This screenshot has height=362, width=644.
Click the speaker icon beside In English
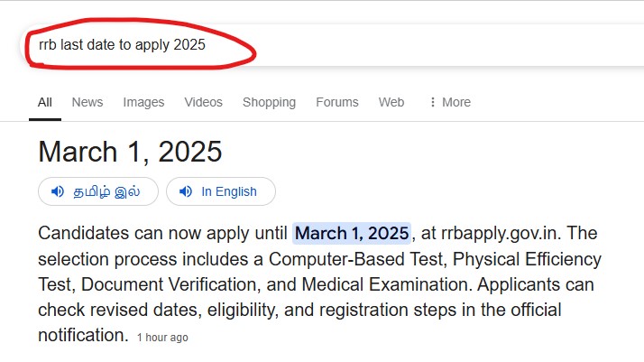186,191
